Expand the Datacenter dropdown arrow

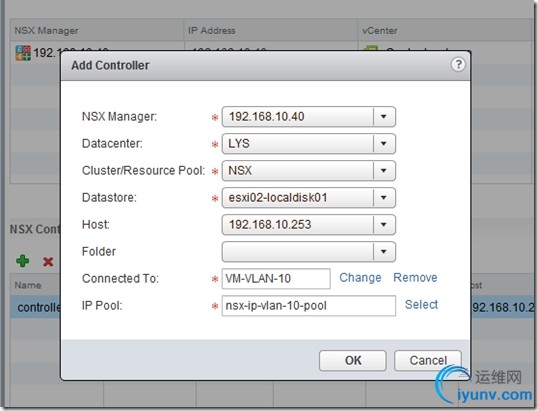tap(384, 143)
